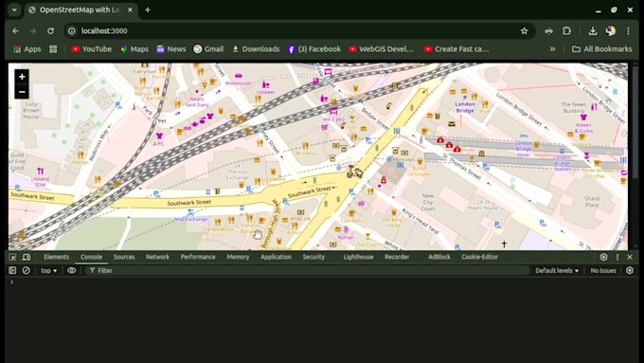Viewport: 644px width, 363px height.
Task: Click the New City Court map label
Action: pos(427,202)
